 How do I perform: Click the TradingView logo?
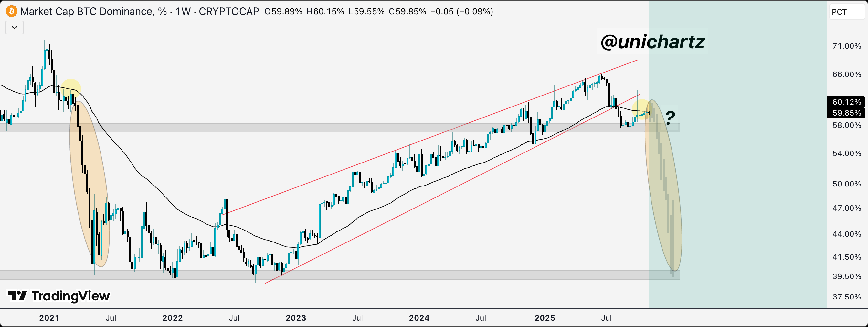click(x=58, y=296)
